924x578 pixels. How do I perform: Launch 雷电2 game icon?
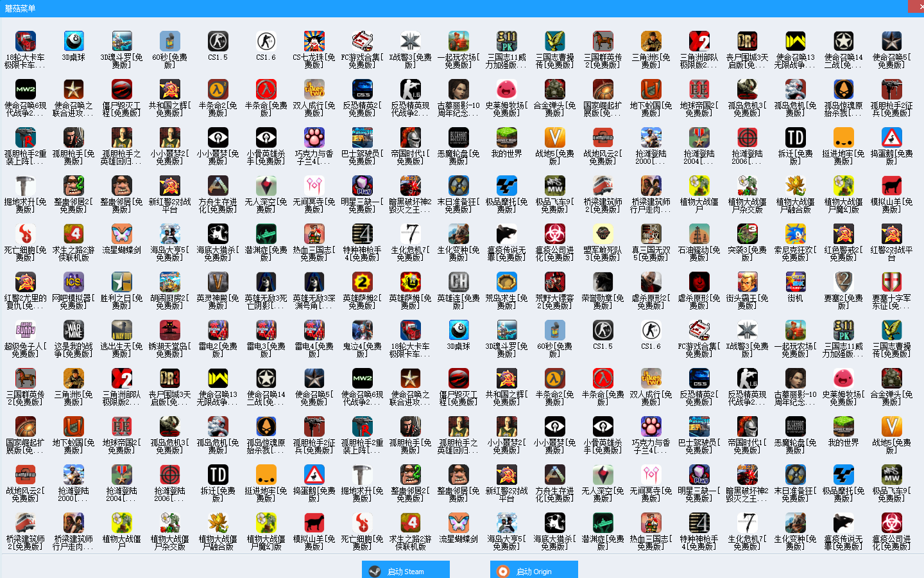[218, 331]
